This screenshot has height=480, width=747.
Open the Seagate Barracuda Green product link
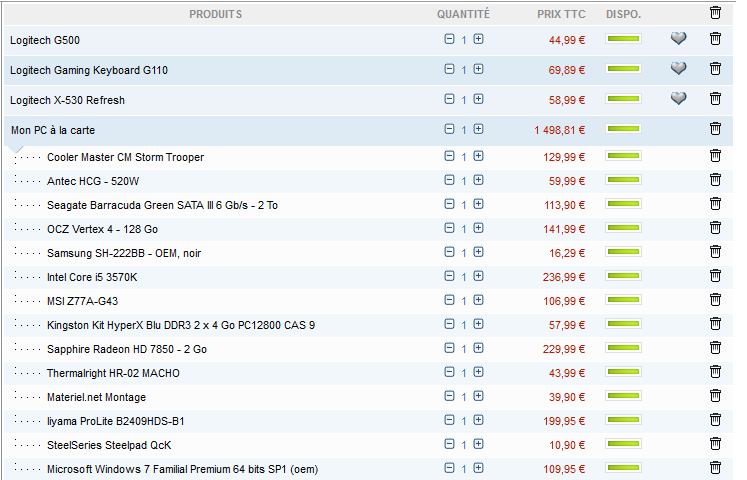(162, 205)
